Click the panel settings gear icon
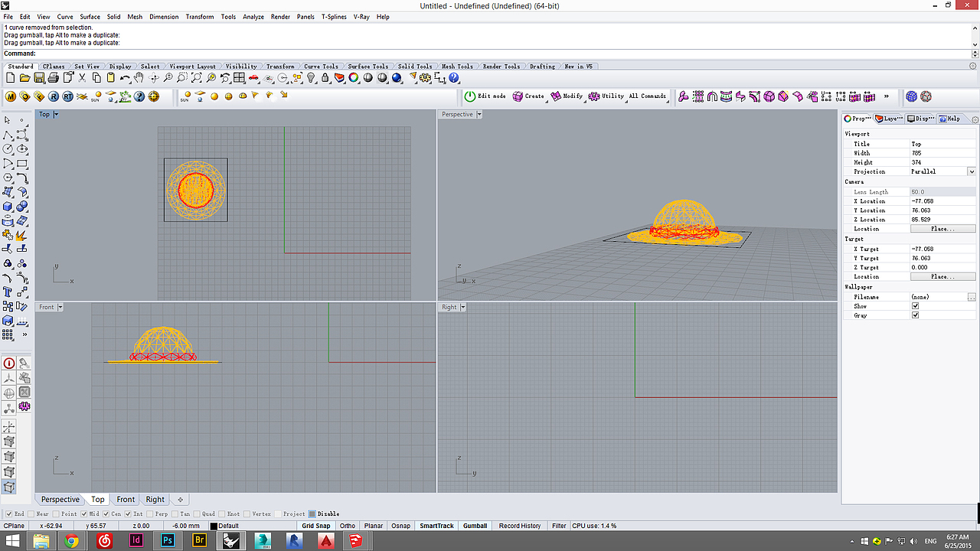Viewport: 980px width, 551px height. pyautogui.click(x=975, y=119)
